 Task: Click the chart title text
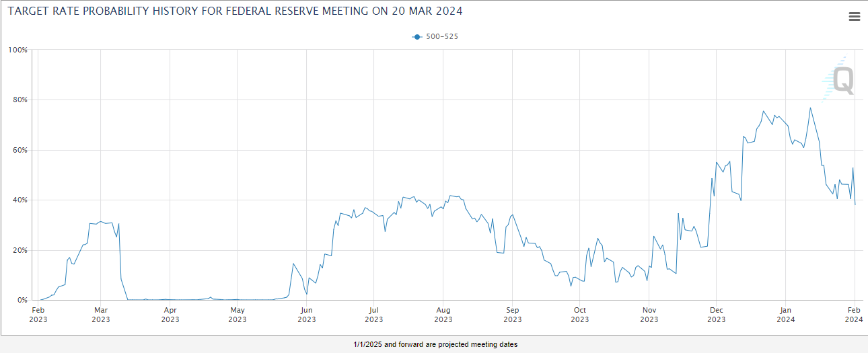point(235,12)
